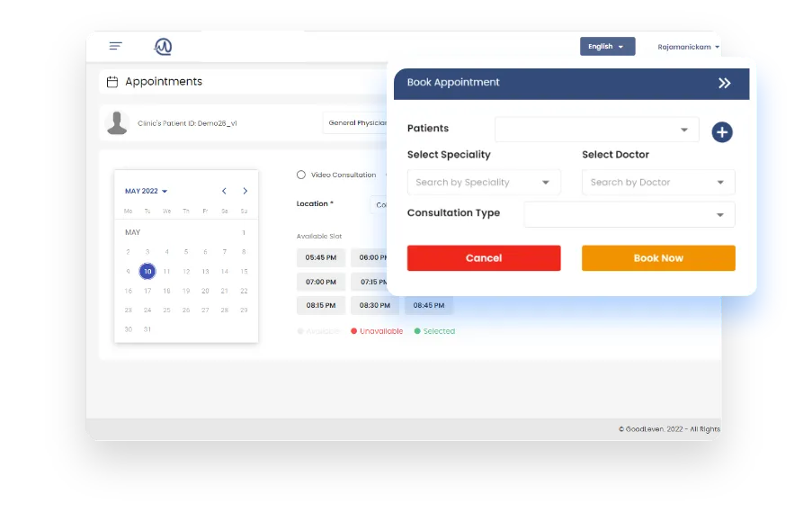This screenshot has width=812, height=531.
Task: Open the Rajamanickam account menu
Action: [688, 46]
